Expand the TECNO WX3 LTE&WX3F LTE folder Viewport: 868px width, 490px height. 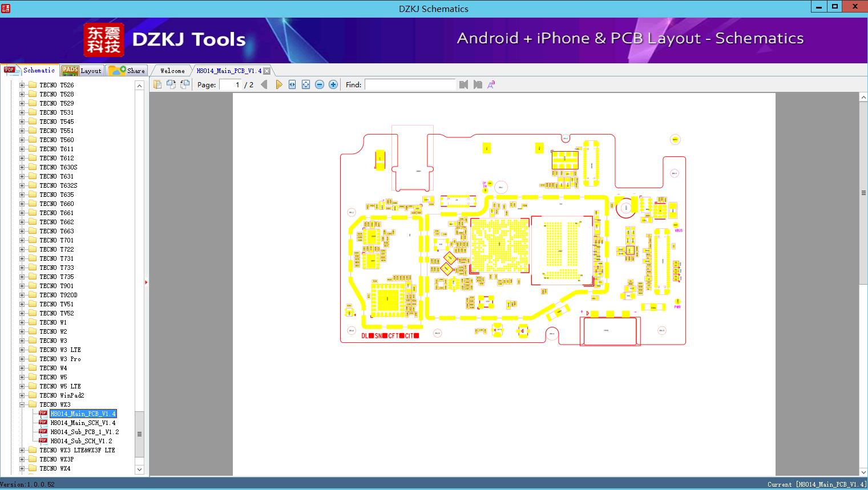22,450
